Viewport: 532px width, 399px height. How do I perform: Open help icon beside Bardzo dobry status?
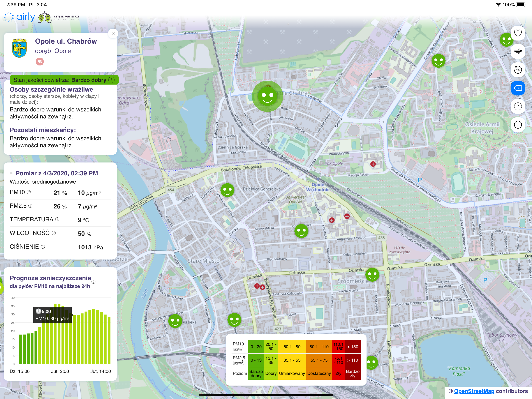click(111, 80)
